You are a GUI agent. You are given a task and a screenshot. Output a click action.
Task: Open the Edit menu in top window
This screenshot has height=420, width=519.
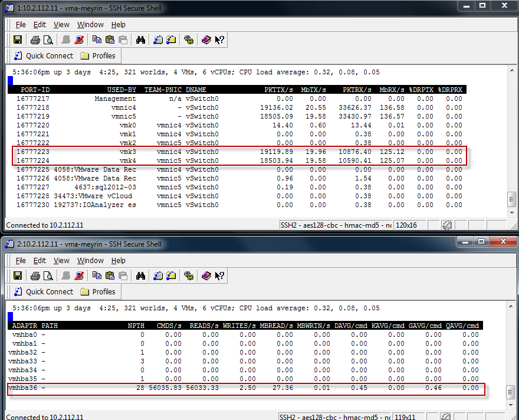click(x=40, y=25)
